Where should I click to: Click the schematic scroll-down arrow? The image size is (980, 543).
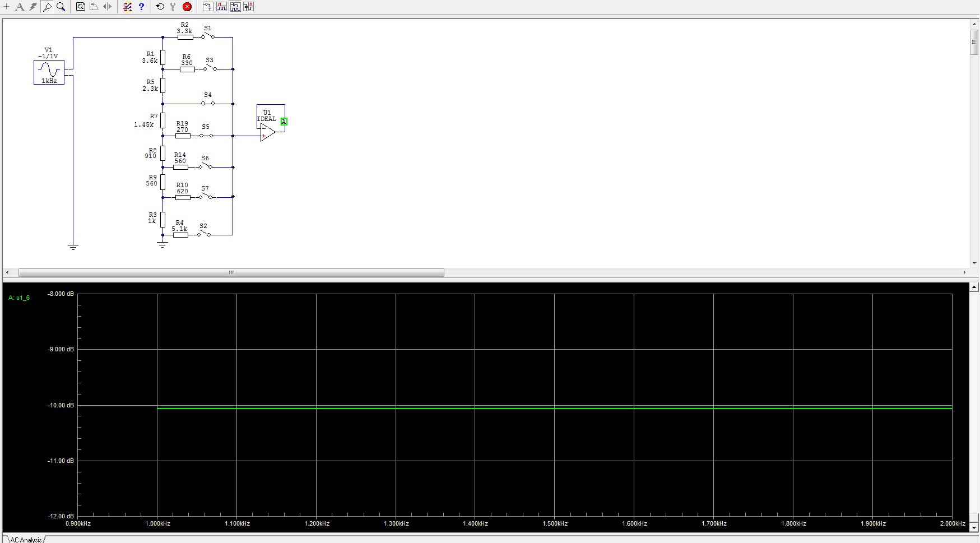(974, 263)
